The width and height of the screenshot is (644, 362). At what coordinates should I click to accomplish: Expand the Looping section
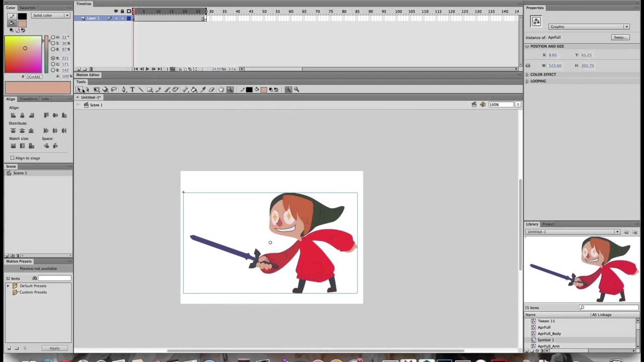point(527,81)
